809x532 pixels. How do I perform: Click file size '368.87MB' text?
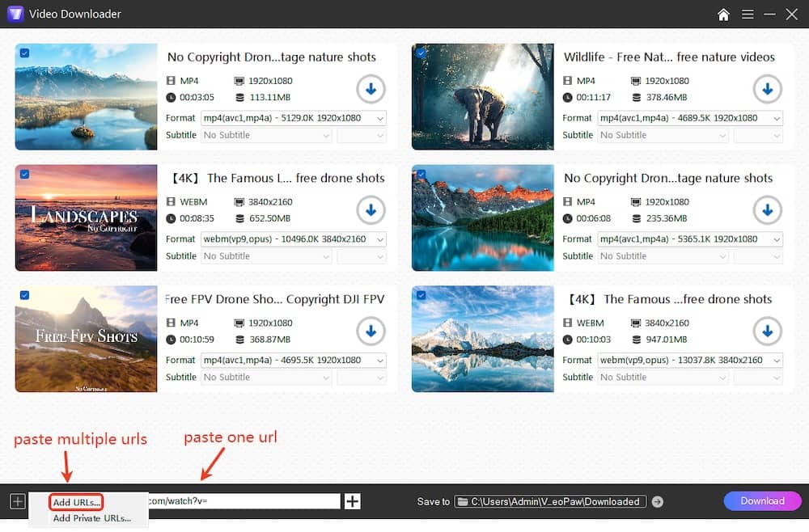270,340
